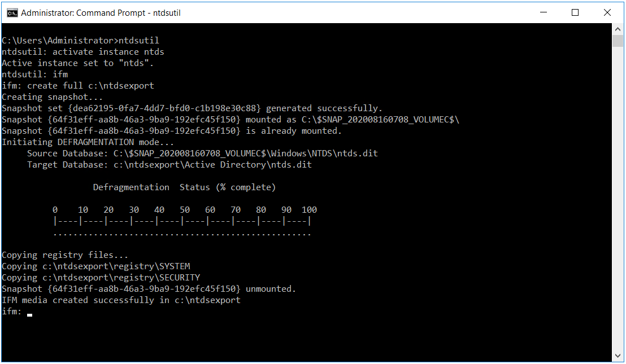Screen dimensions: 626x364
Task: Click the Command Prompt system menu icon
Action: click(12, 13)
